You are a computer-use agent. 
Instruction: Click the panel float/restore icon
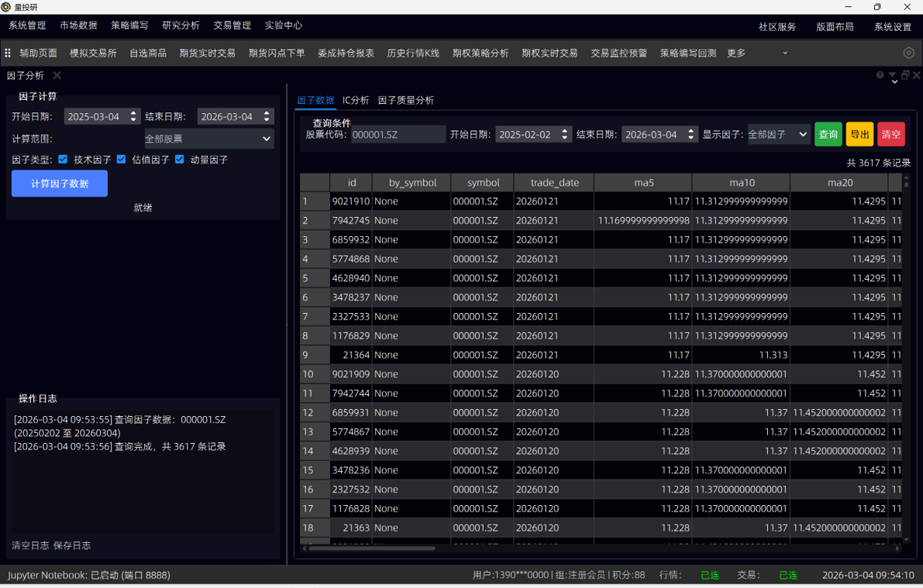click(904, 75)
